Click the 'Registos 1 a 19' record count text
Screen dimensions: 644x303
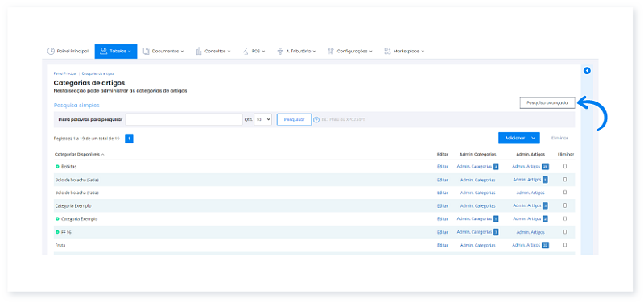tap(87, 139)
